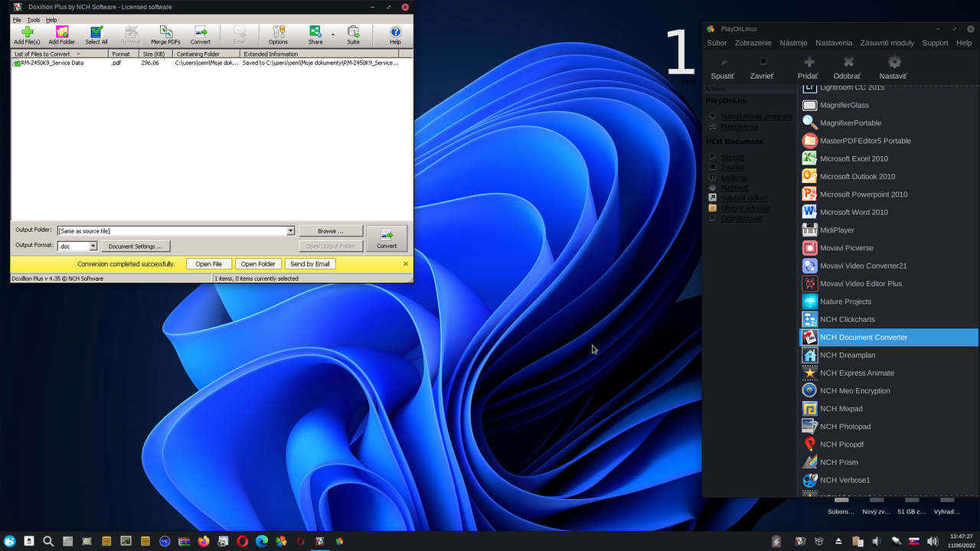Click the Open File button in notification bar
The width and height of the screenshot is (980, 551).
coord(208,264)
